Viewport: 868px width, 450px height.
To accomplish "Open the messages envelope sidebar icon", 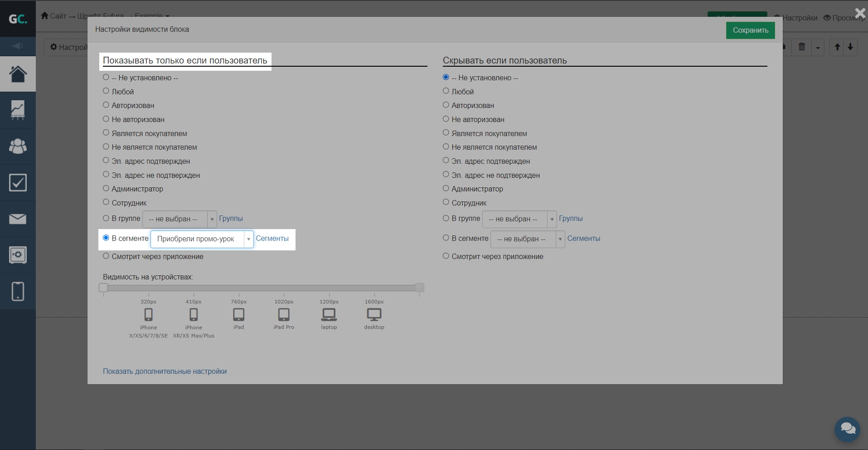I will (18, 219).
